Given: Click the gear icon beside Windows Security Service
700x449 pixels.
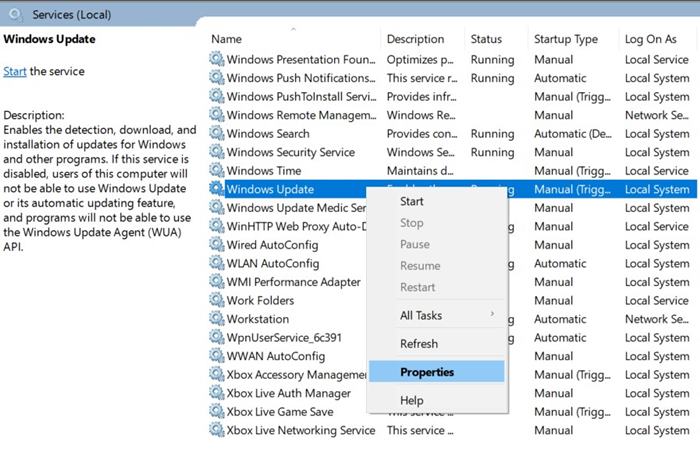Looking at the screenshot, I should (217, 152).
